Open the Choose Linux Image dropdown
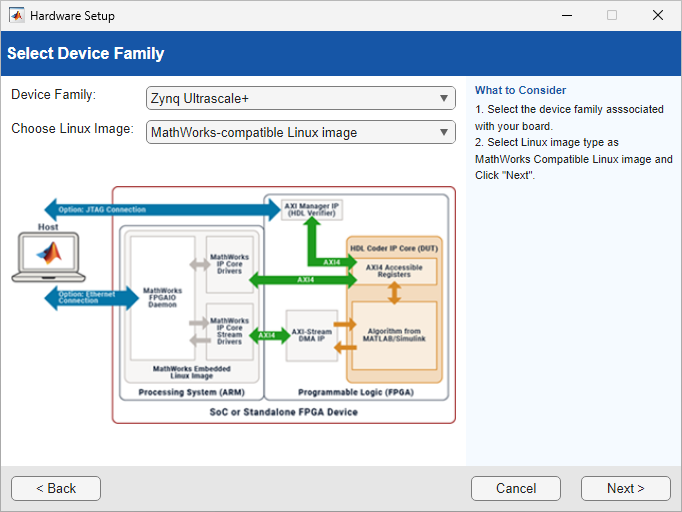The height and width of the screenshot is (512, 682). [300, 132]
